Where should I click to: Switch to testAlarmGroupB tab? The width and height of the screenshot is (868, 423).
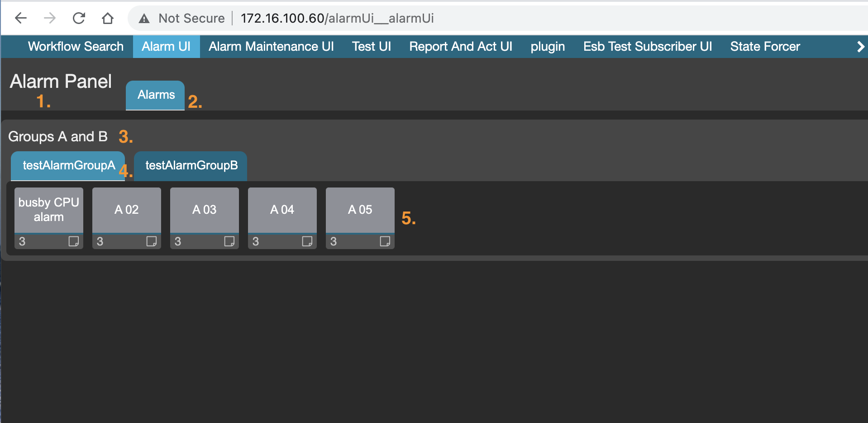pos(191,166)
